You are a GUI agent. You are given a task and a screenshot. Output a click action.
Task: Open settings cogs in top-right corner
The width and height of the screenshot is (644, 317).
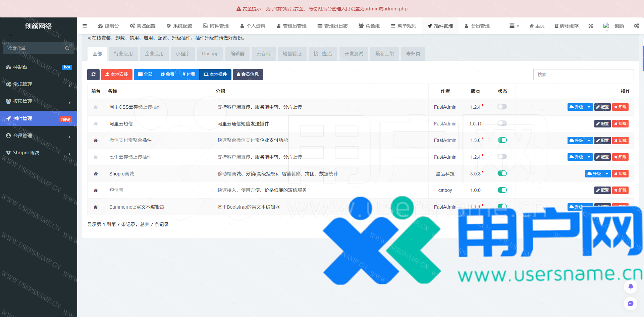[636, 26]
